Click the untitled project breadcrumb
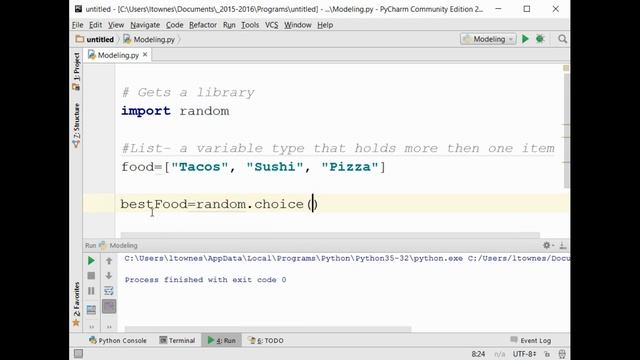The image size is (640, 360). 95,40
